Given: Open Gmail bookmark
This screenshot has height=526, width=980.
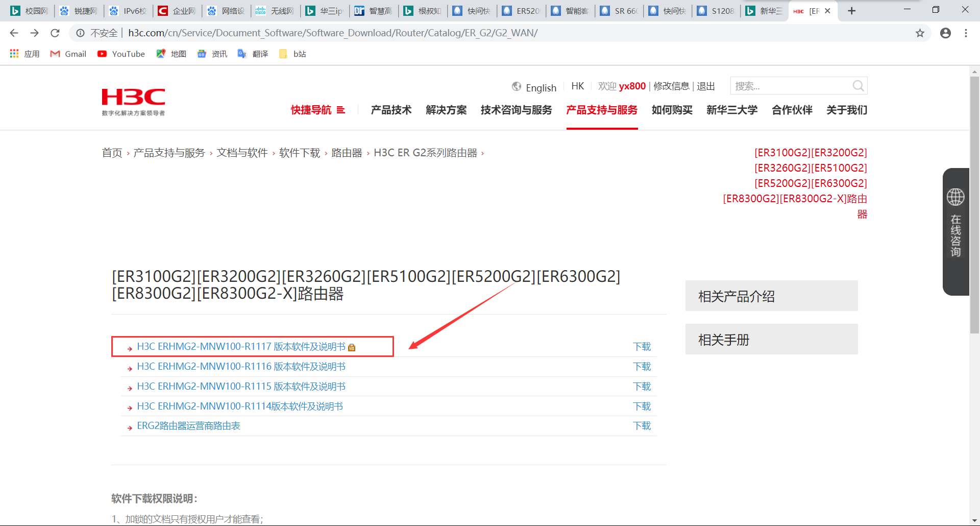Looking at the screenshot, I should point(68,54).
